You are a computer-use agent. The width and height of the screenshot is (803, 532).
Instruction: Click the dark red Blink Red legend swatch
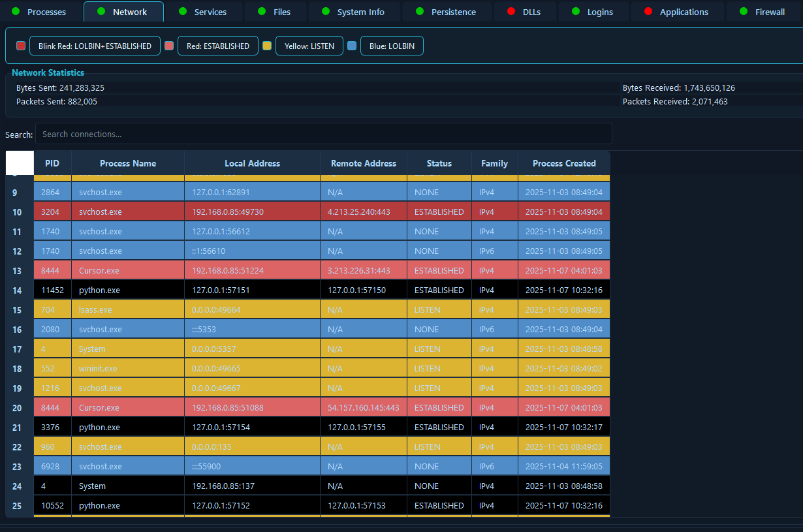tap(21, 46)
